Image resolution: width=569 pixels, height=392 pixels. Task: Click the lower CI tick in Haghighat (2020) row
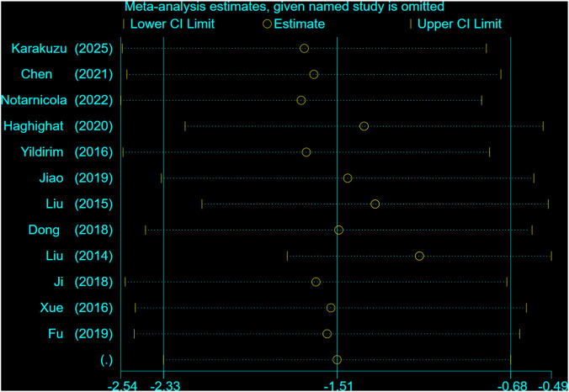coord(184,126)
